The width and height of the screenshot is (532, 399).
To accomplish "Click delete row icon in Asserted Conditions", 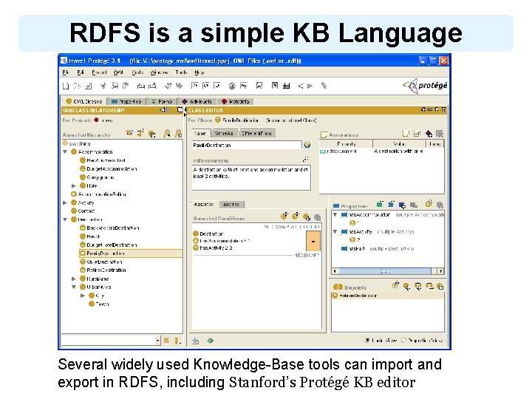I will click(x=318, y=217).
